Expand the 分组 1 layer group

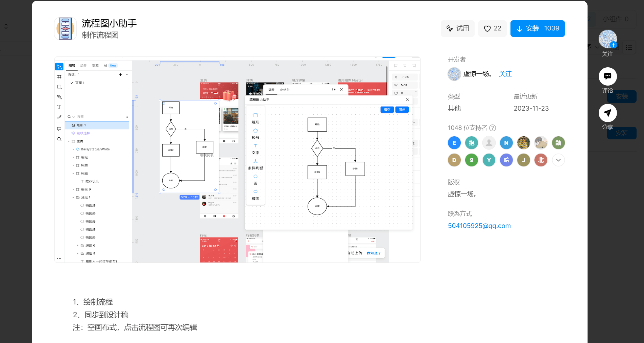pos(73,198)
